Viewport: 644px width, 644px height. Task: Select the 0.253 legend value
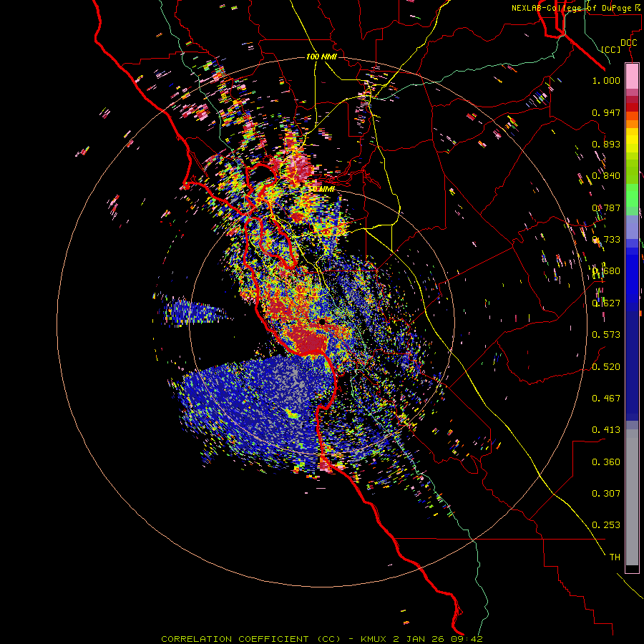click(606, 525)
